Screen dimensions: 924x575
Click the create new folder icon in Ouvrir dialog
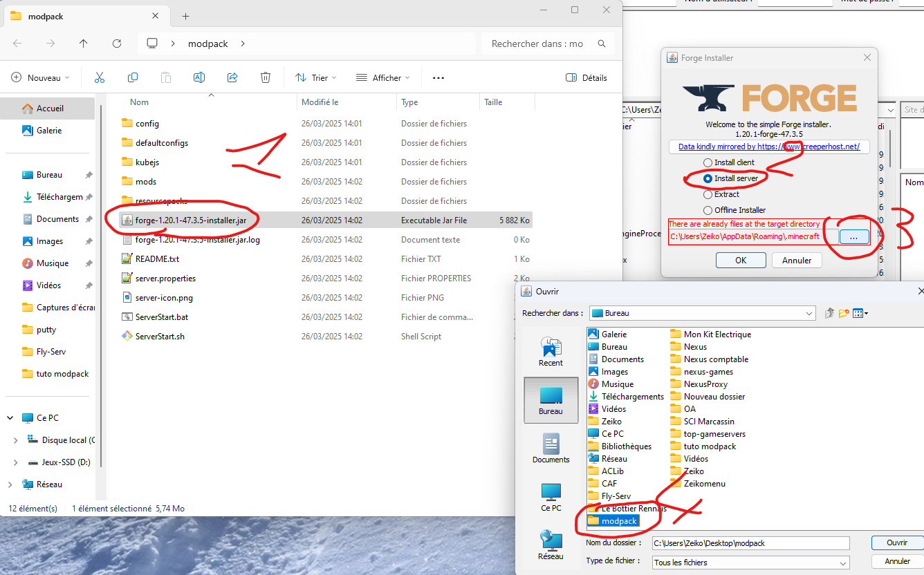tap(844, 313)
